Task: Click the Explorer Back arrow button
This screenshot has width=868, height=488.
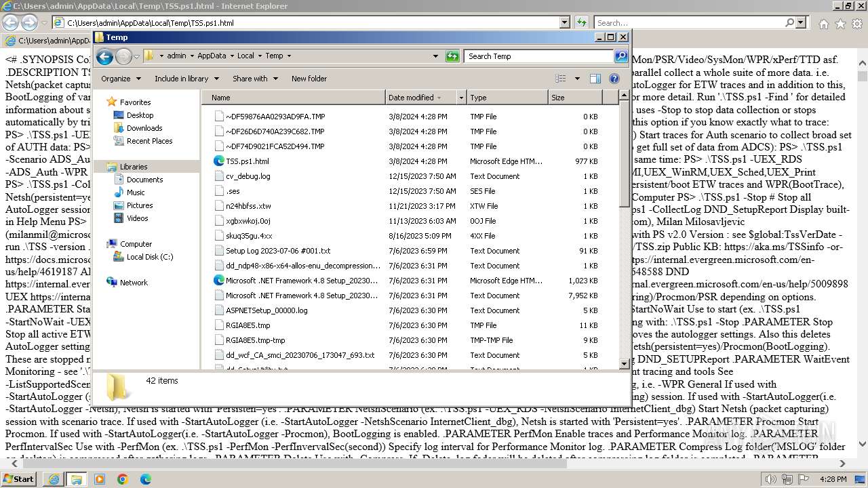Action: [x=104, y=56]
